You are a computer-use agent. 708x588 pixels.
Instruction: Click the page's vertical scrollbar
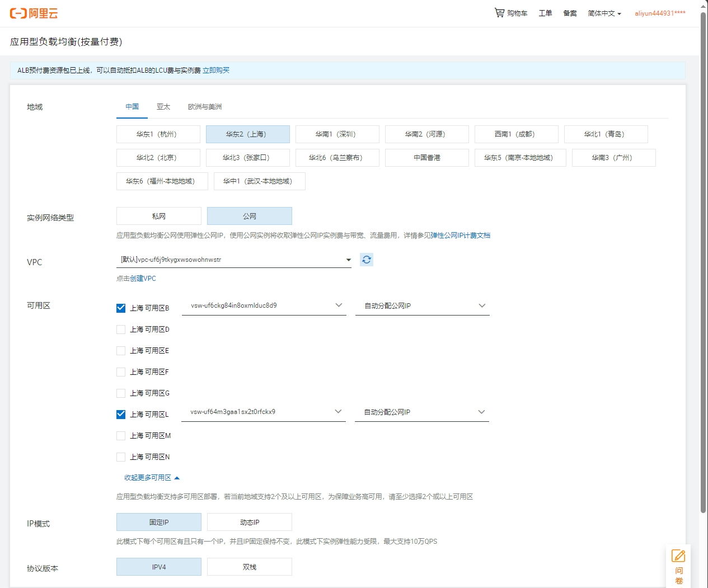point(704,263)
